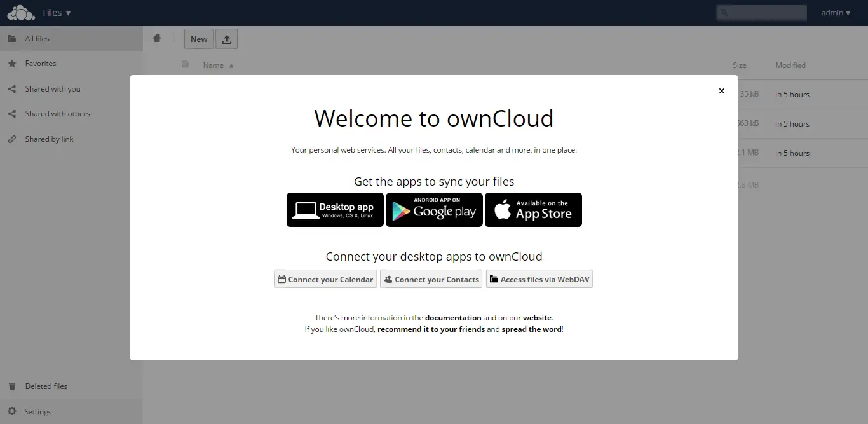This screenshot has width=868, height=424.
Task: Show Shared by link files
Action: tap(49, 139)
